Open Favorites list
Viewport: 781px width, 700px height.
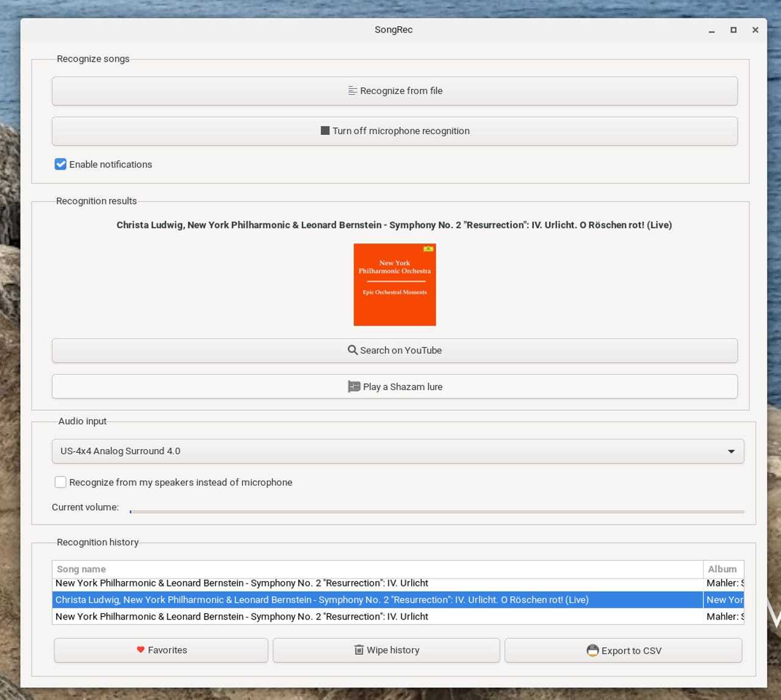coord(161,650)
